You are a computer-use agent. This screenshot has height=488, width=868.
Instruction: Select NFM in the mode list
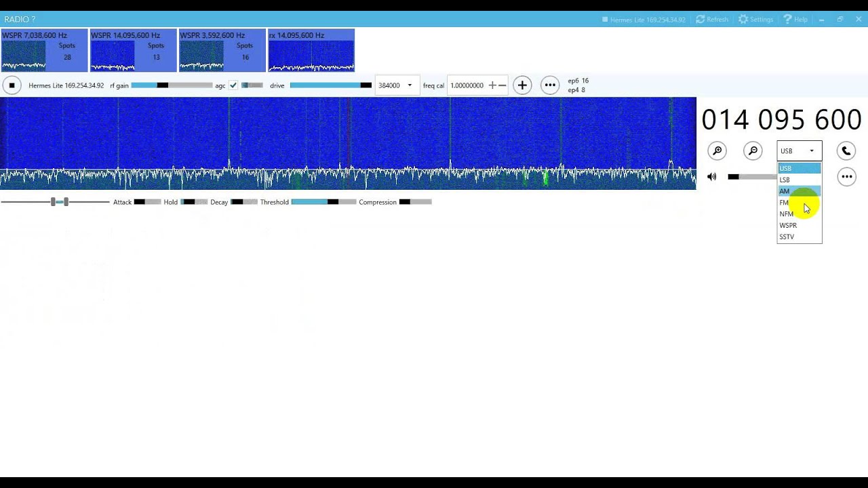click(799, 214)
